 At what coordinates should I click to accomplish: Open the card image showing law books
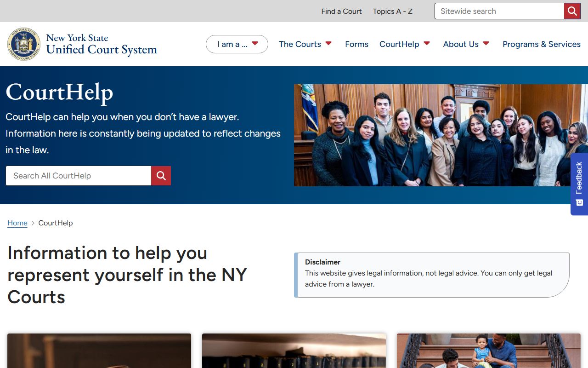(x=294, y=351)
